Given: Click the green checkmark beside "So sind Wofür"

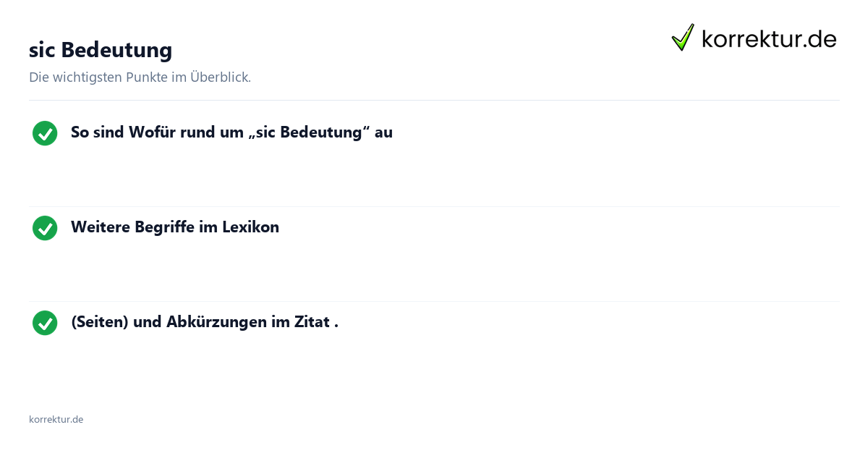Looking at the screenshot, I should click(45, 133).
